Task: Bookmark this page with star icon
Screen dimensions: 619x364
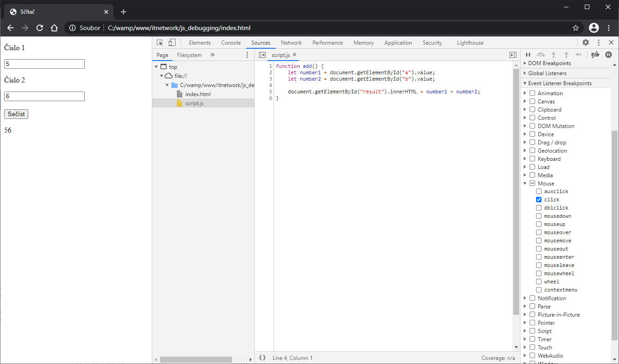Action: 576,28
